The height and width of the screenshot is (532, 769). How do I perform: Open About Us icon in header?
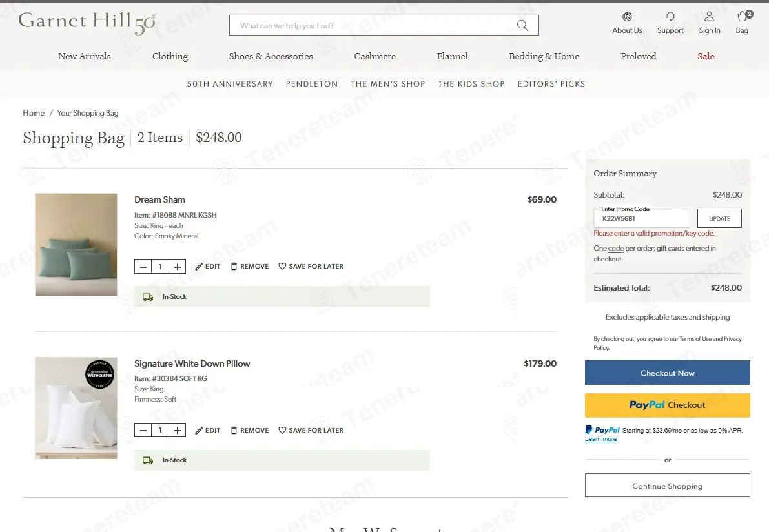(627, 17)
